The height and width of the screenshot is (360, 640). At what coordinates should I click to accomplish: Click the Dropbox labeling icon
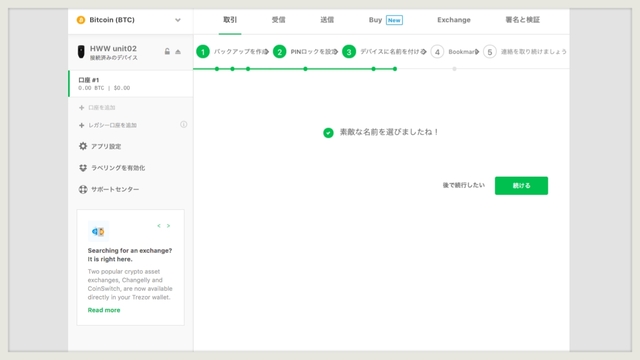pyautogui.click(x=83, y=168)
